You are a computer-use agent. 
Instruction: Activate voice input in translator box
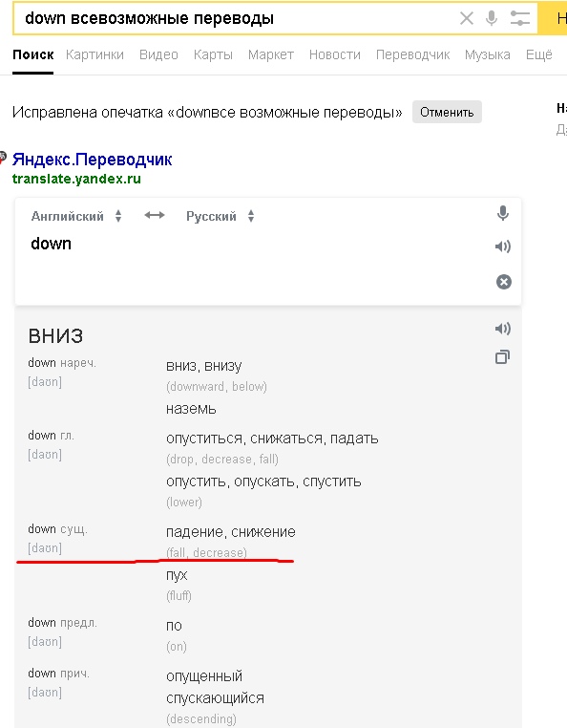[x=503, y=213]
